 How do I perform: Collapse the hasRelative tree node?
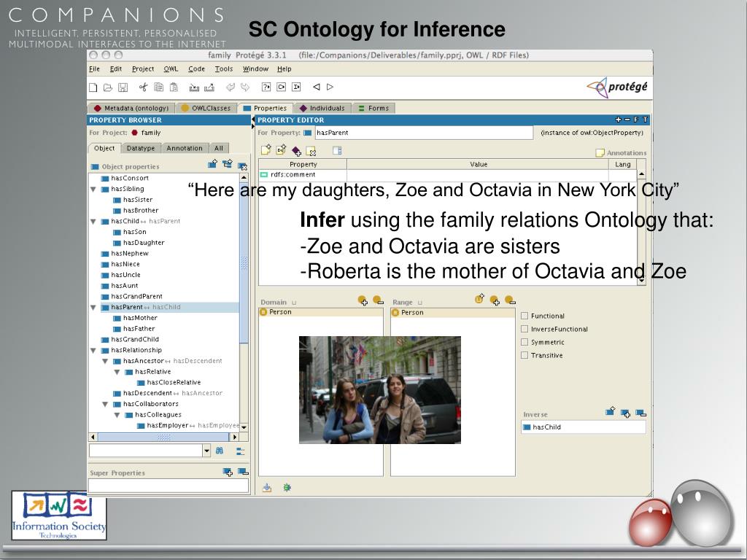(x=117, y=372)
